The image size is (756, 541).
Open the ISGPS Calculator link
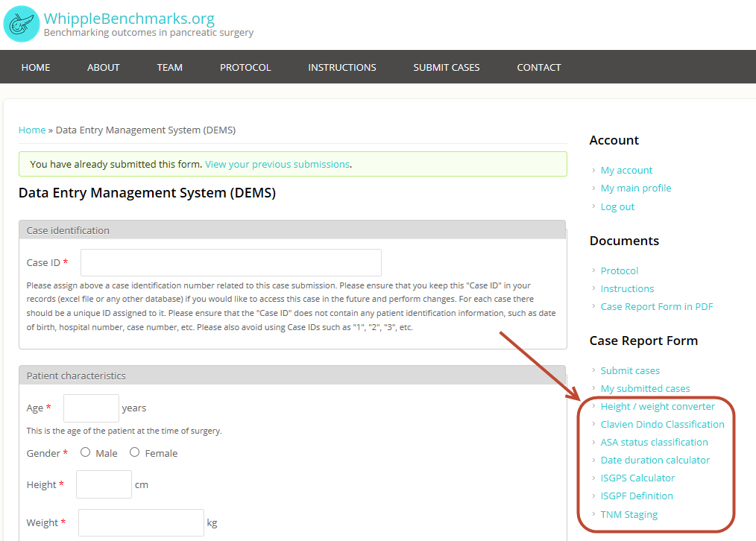tap(637, 478)
